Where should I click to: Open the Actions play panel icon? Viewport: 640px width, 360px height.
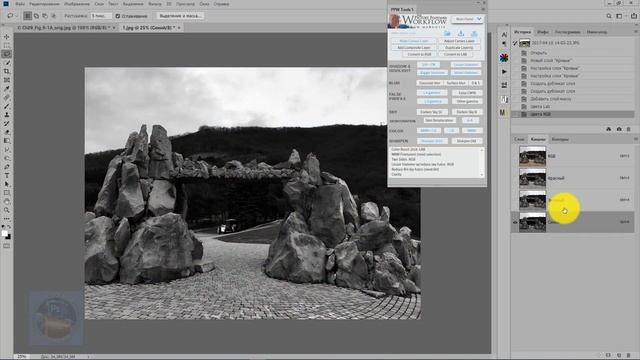tap(504, 71)
